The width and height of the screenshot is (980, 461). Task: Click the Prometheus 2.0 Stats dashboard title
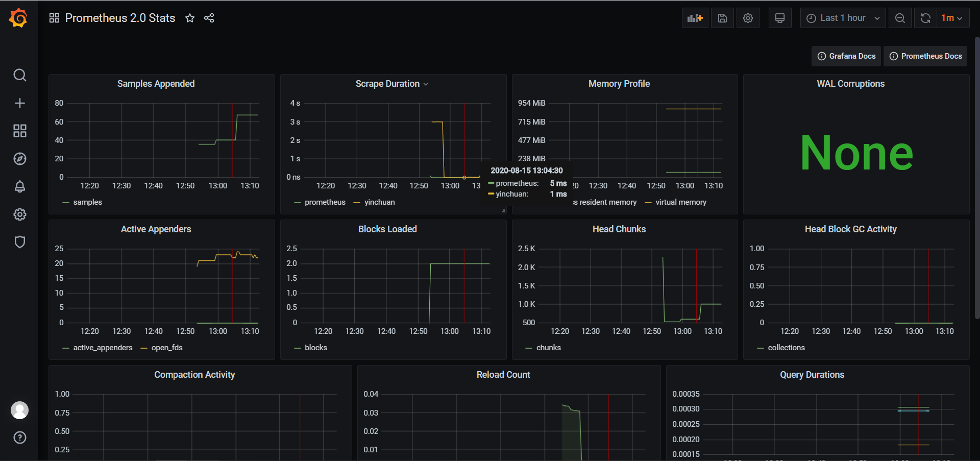point(120,18)
